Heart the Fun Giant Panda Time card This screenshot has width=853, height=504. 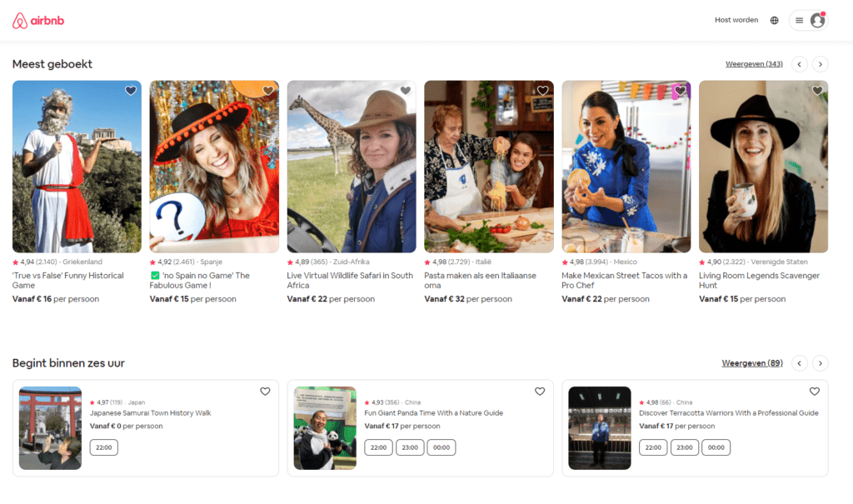pos(540,392)
